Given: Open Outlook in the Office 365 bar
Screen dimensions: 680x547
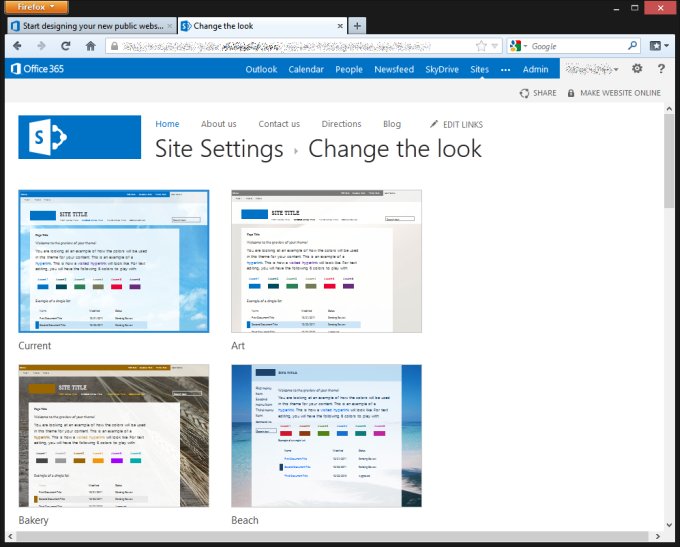Looking at the screenshot, I should pyautogui.click(x=261, y=69).
